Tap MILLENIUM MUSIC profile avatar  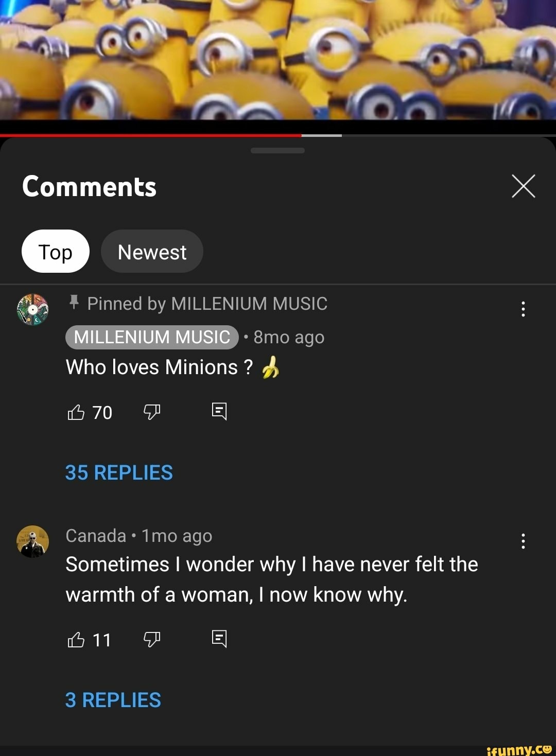tap(33, 310)
